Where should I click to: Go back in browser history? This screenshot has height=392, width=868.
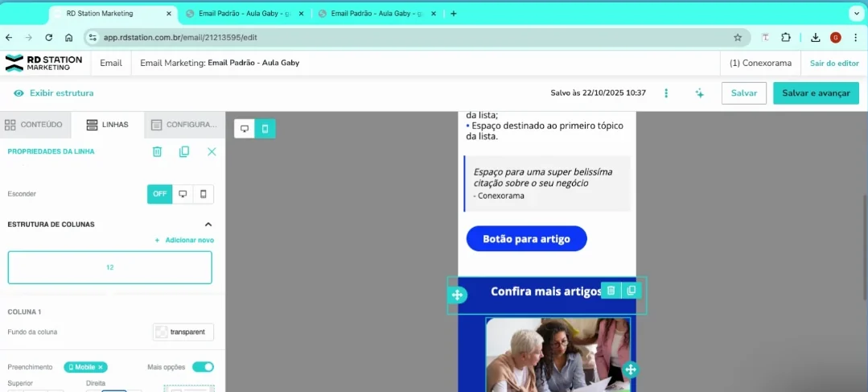9,38
